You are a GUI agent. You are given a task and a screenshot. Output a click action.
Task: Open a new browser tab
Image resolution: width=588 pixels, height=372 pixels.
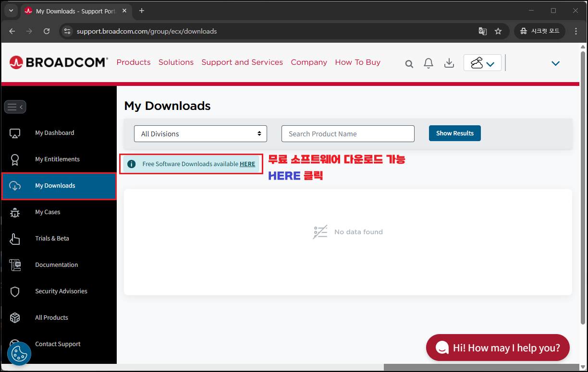click(142, 11)
